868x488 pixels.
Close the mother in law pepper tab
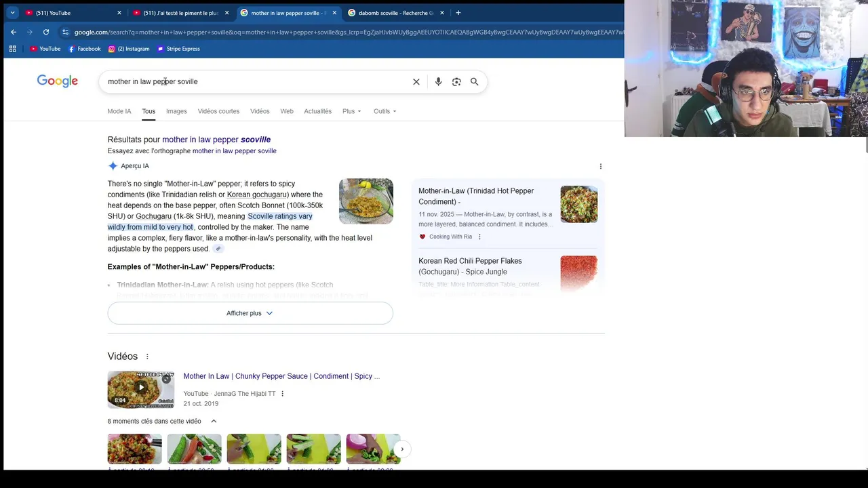pyautogui.click(x=334, y=13)
